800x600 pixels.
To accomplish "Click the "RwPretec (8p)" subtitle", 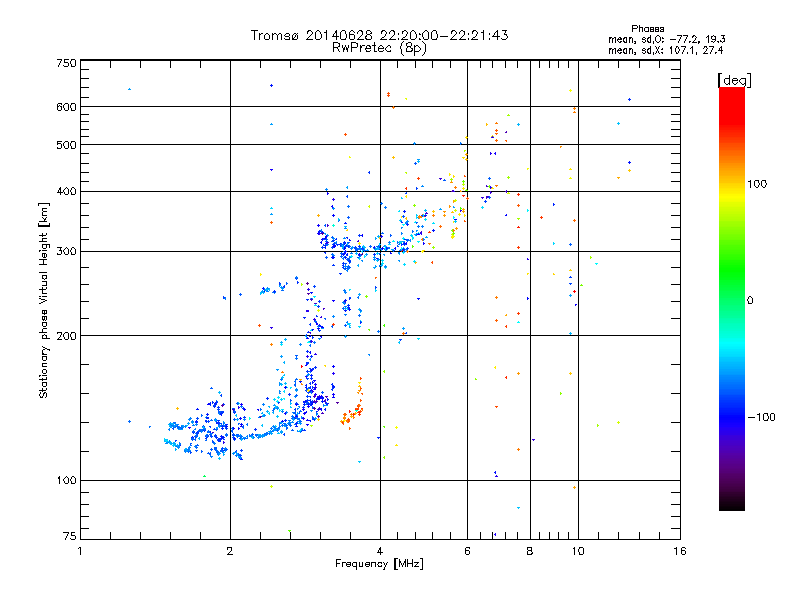I will [x=379, y=48].
